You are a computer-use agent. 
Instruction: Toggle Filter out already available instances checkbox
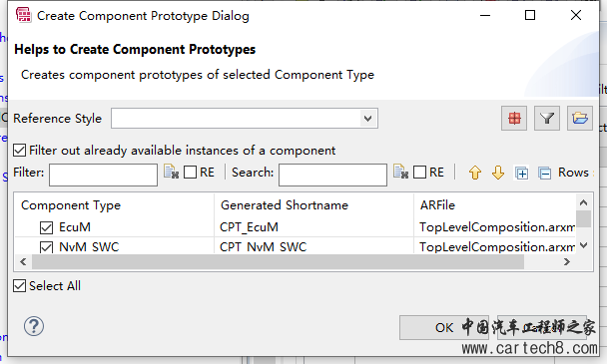coord(19,150)
